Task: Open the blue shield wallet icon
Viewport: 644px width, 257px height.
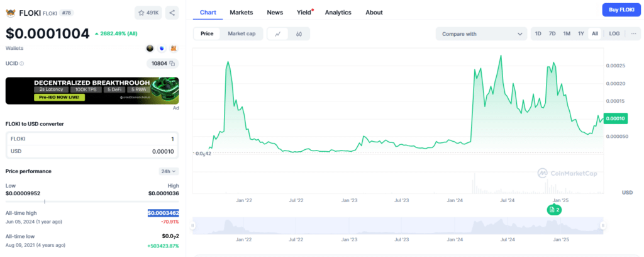Action: [x=162, y=49]
